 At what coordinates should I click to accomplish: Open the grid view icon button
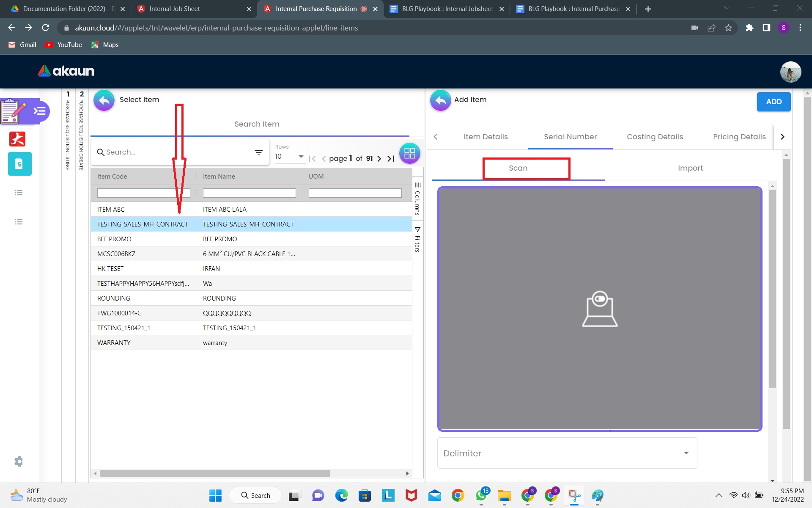point(409,153)
